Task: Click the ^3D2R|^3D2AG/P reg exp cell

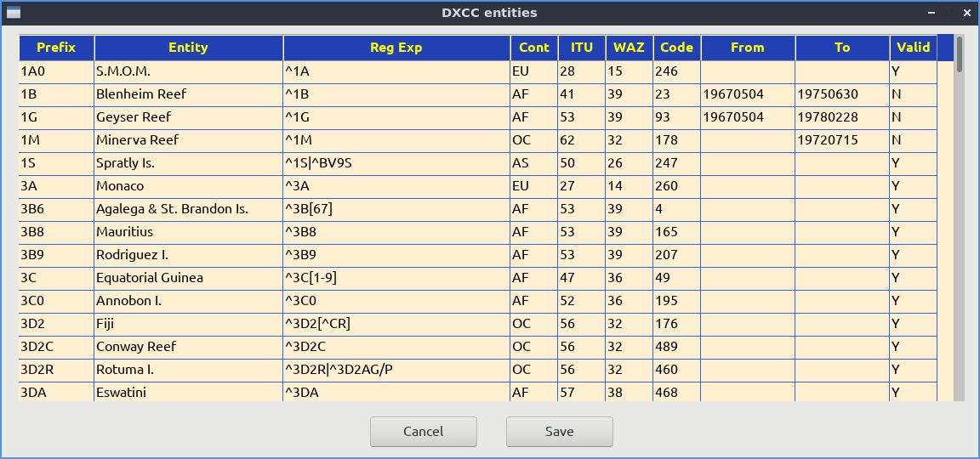Action: point(396,370)
